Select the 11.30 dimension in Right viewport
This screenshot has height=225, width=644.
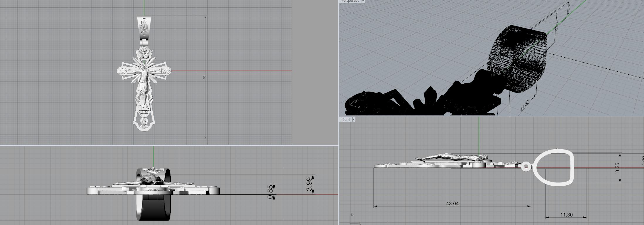click(566, 215)
